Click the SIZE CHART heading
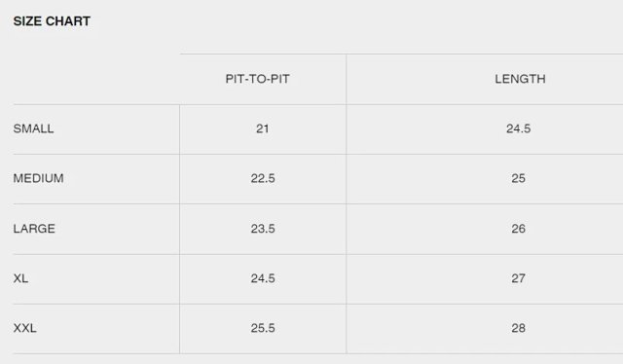This screenshot has height=364, width=623. coord(52,21)
